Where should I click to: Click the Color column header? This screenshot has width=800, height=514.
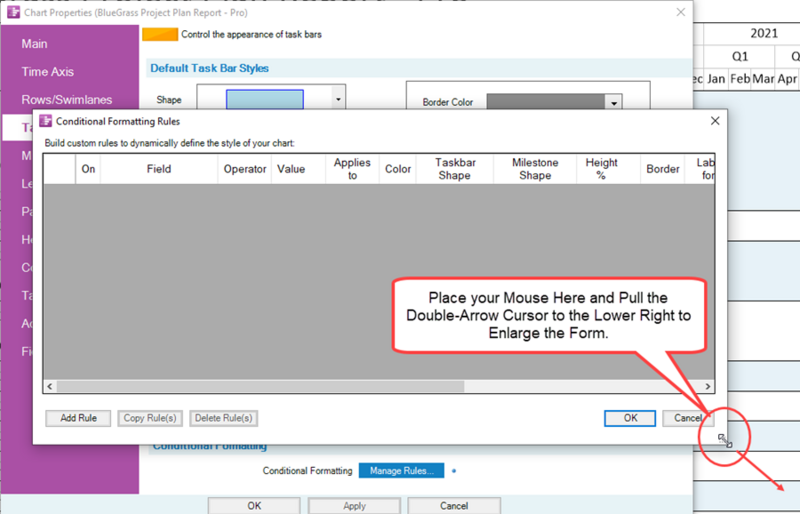[398, 169]
